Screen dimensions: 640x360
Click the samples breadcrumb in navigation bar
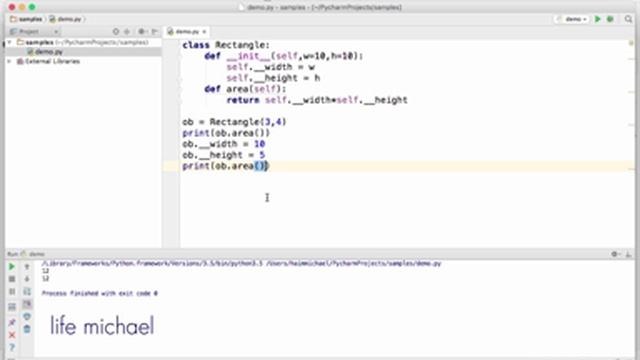26,19
